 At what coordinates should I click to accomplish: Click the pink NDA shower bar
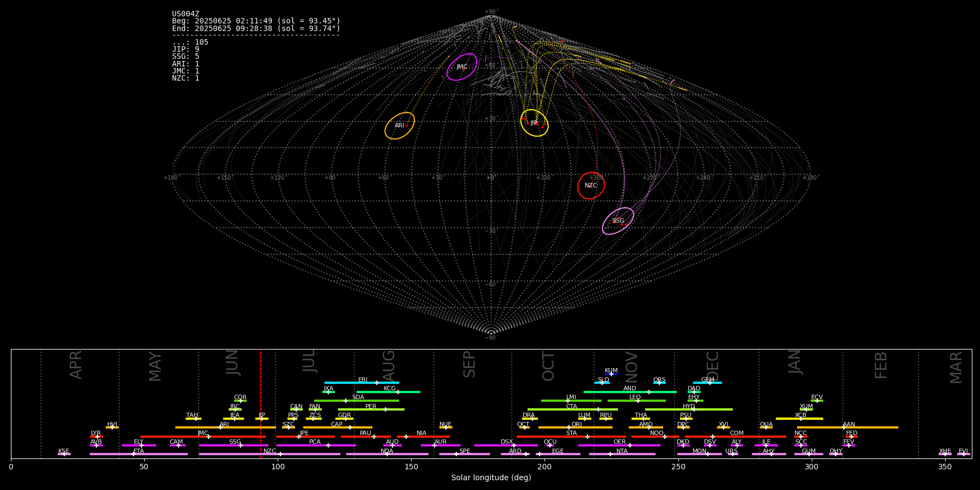click(x=387, y=454)
